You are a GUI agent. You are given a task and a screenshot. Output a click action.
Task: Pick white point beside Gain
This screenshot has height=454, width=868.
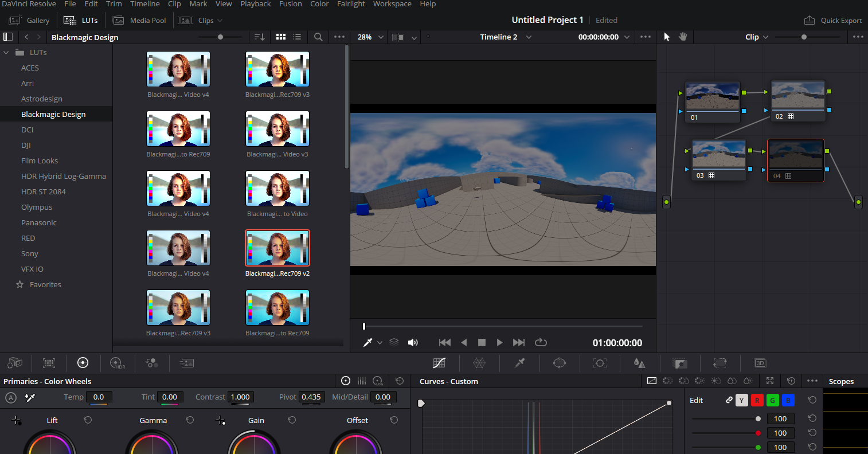click(220, 421)
